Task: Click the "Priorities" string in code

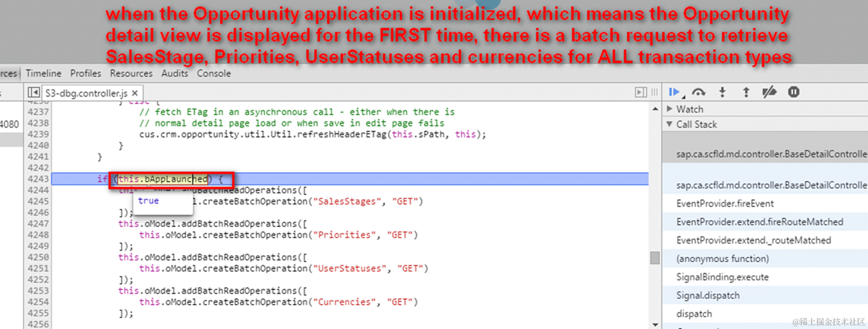Action: (344, 235)
